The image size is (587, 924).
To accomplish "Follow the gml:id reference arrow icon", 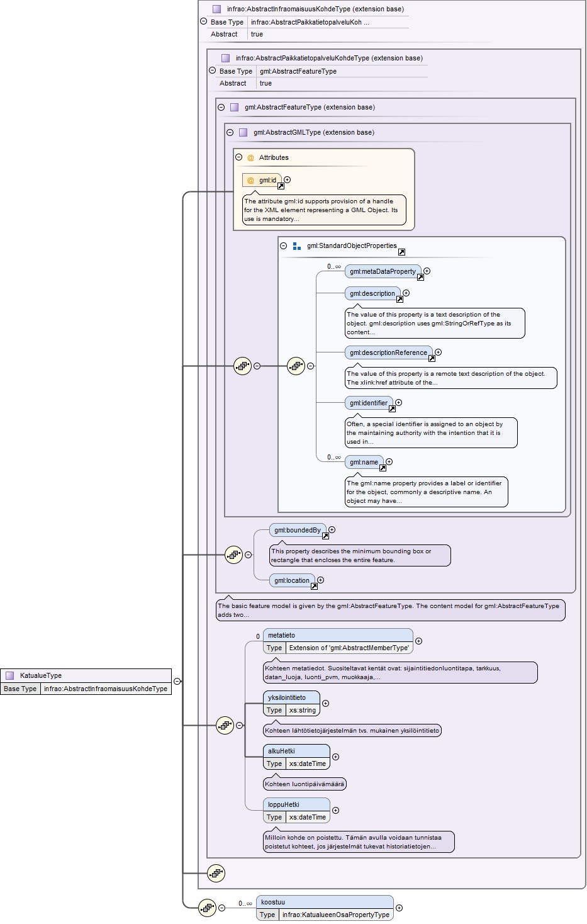I will coord(281,186).
